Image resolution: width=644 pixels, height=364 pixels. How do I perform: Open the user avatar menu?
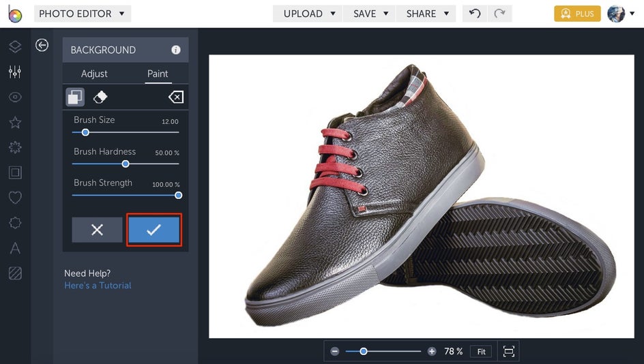click(x=621, y=14)
